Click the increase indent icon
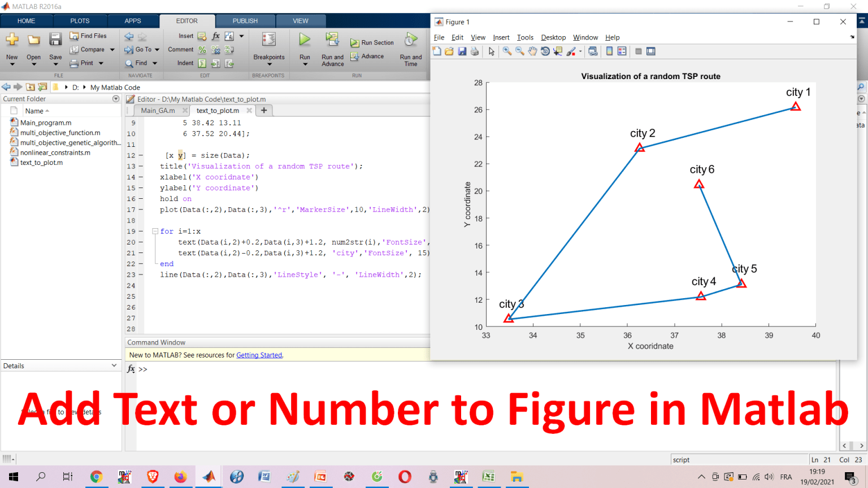 pos(215,63)
